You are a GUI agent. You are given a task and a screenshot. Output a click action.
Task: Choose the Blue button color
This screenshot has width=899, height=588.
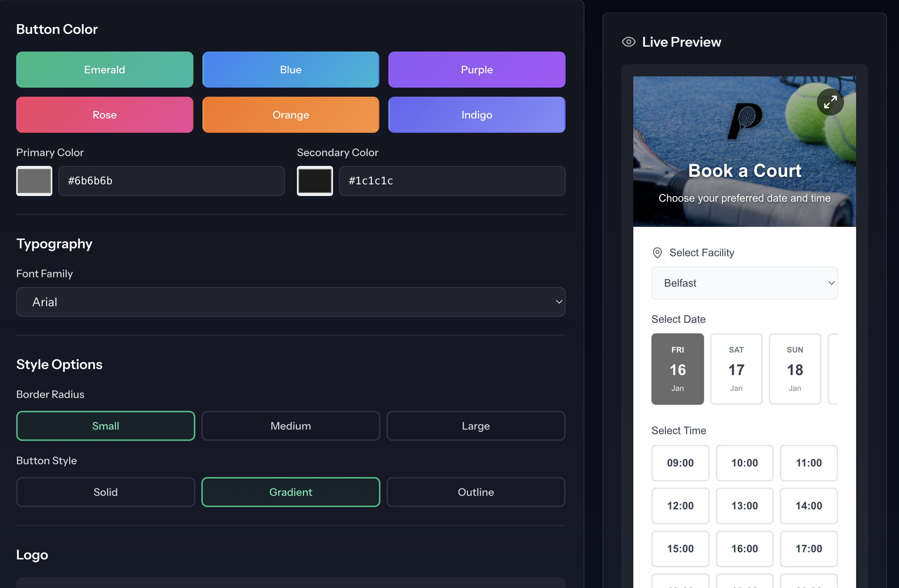click(x=291, y=70)
